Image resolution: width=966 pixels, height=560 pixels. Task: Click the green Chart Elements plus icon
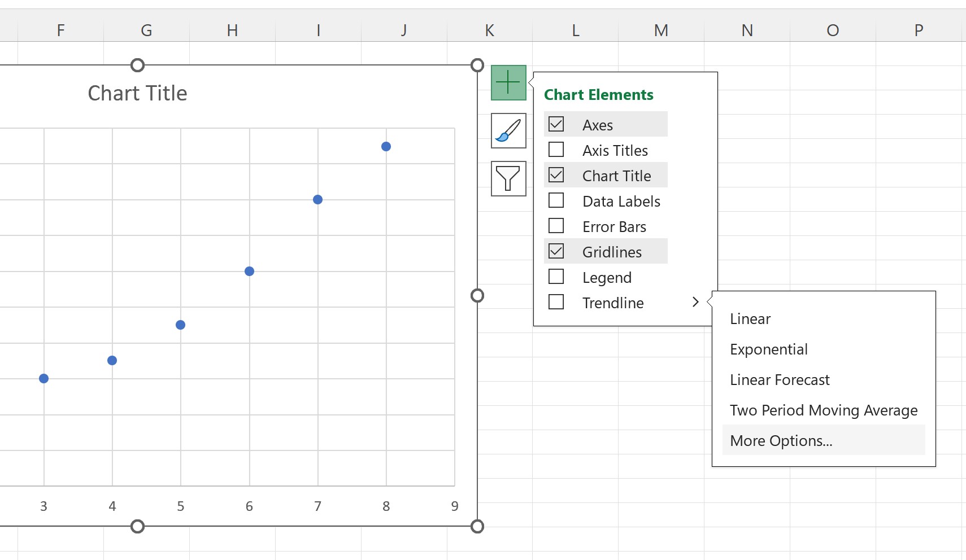pos(507,82)
